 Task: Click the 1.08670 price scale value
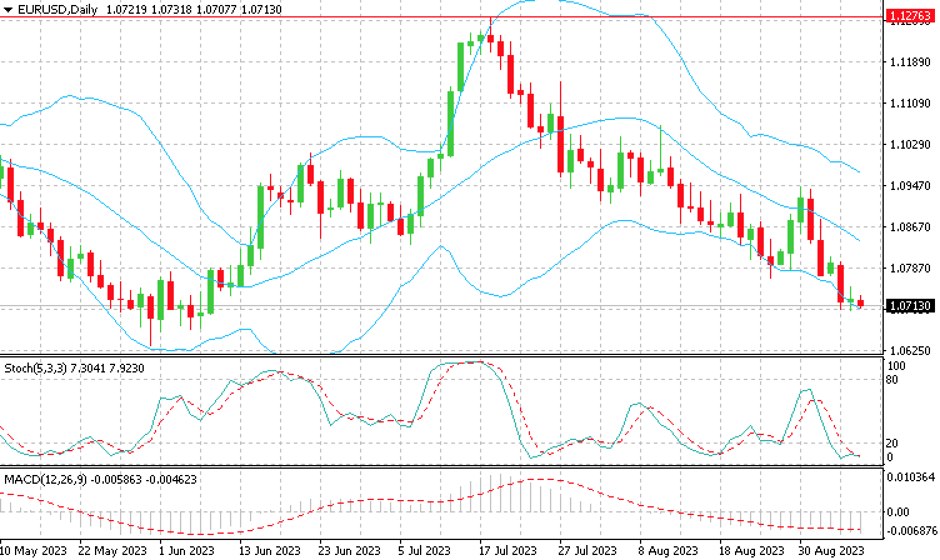coord(910,227)
